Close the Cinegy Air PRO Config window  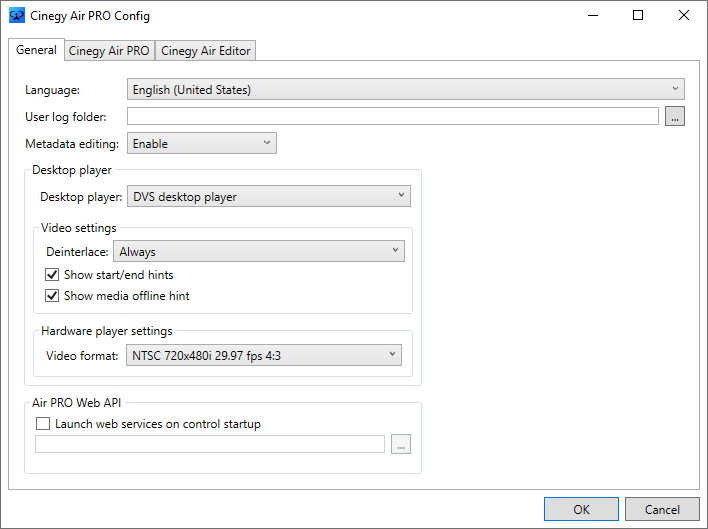(x=684, y=15)
